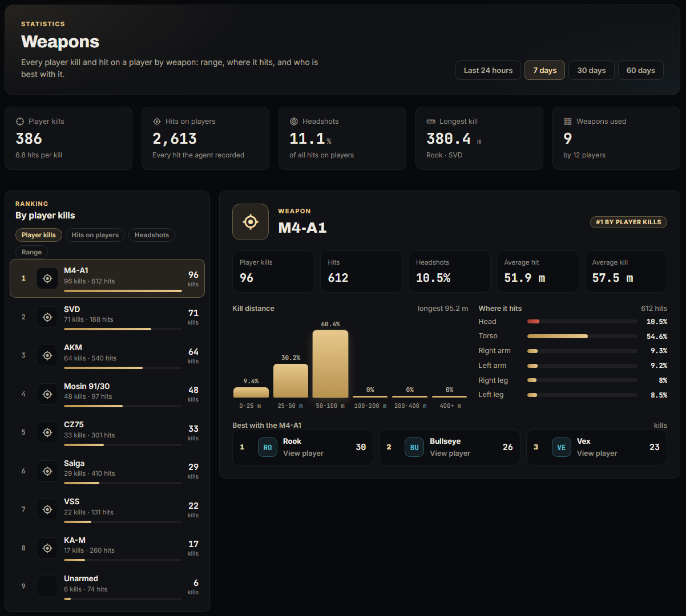
Task: Open Rook's View player link
Action: click(x=303, y=453)
